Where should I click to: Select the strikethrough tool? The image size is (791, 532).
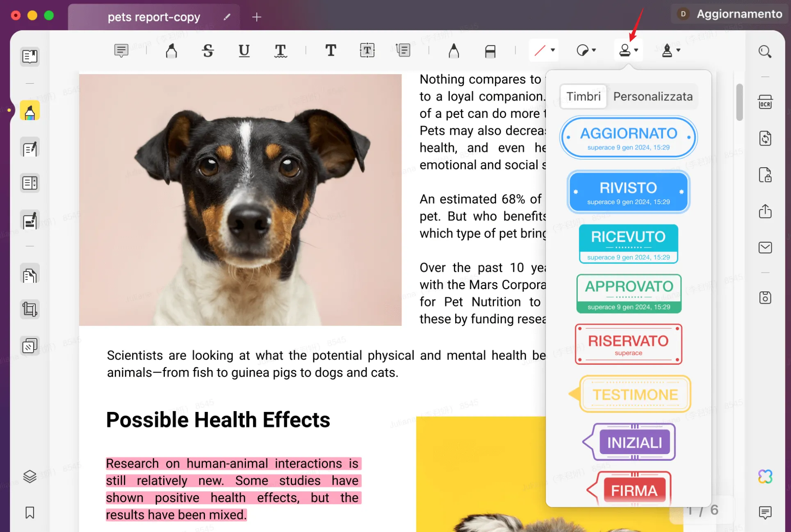coord(208,50)
